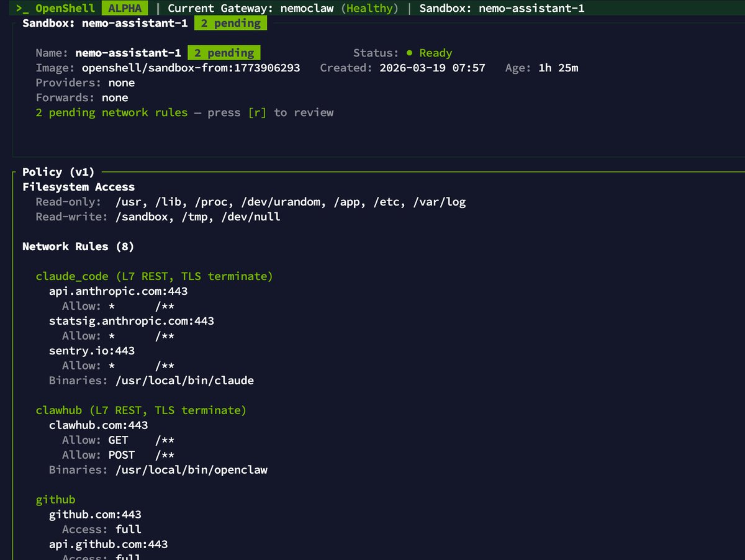745x560 pixels.
Task: Click the OpenShell prompt logo in header
Action: (56, 8)
